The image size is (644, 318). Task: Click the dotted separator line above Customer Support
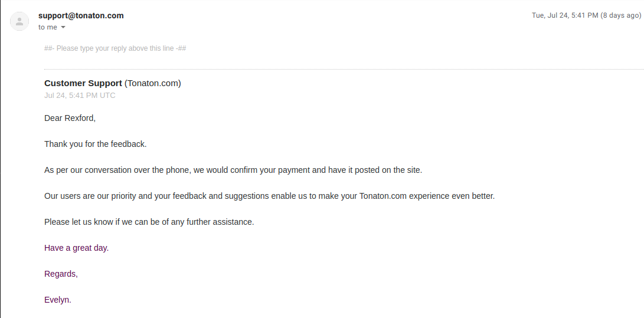point(342,70)
